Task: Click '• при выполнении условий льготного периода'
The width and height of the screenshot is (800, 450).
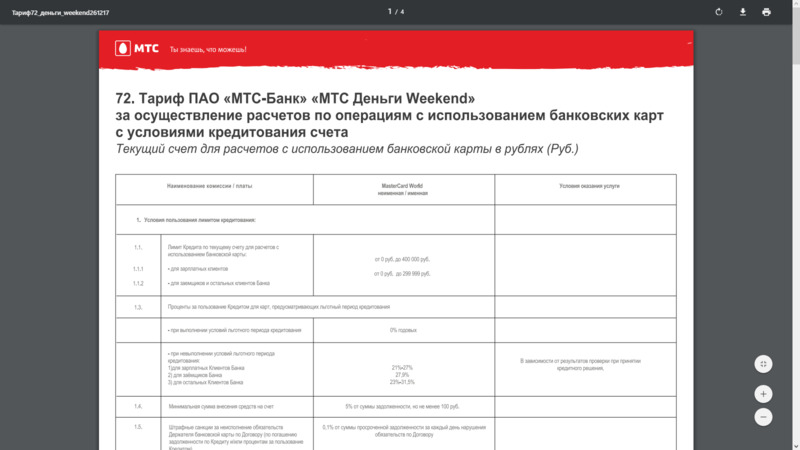Action: coord(234,330)
